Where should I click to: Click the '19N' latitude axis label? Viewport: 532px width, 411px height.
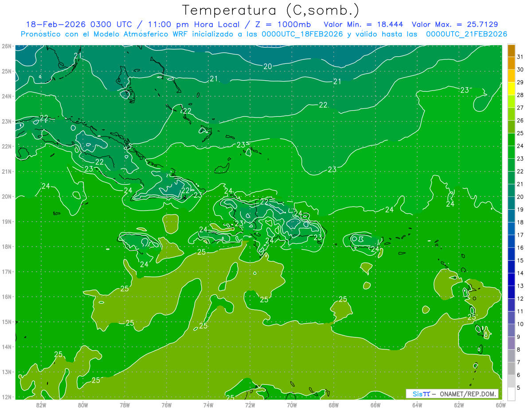[x=6, y=222]
